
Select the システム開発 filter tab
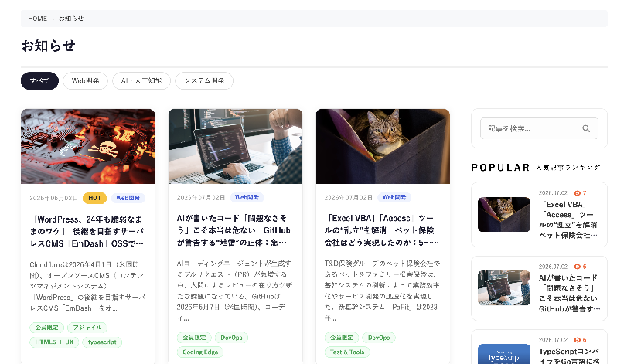point(204,80)
